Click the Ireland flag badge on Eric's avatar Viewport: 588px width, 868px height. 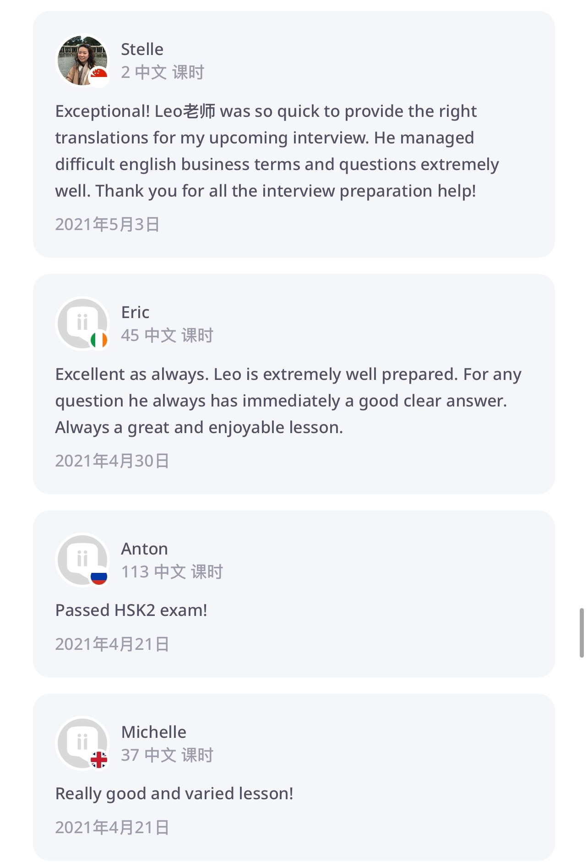[x=99, y=340]
